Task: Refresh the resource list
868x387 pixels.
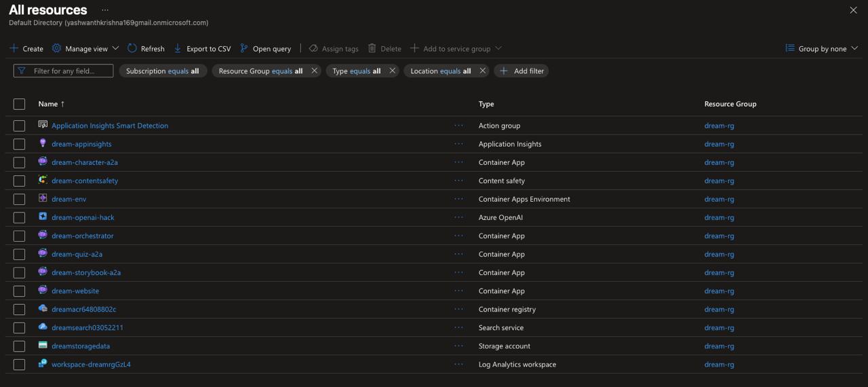Action: [146, 48]
